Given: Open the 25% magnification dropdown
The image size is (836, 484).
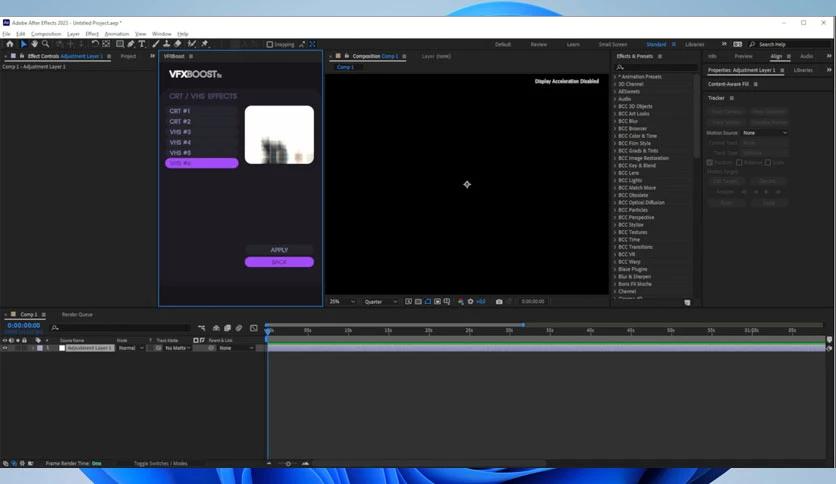Looking at the screenshot, I should [342, 302].
